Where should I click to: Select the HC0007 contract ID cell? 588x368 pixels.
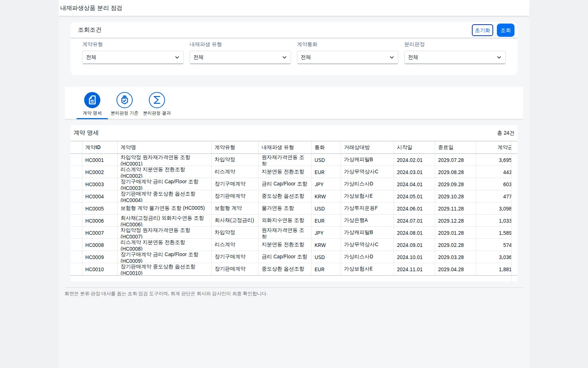click(x=100, y=233)
